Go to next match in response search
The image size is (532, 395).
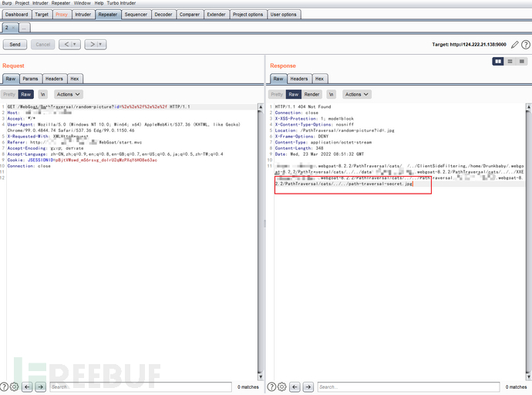click(308, 387)
